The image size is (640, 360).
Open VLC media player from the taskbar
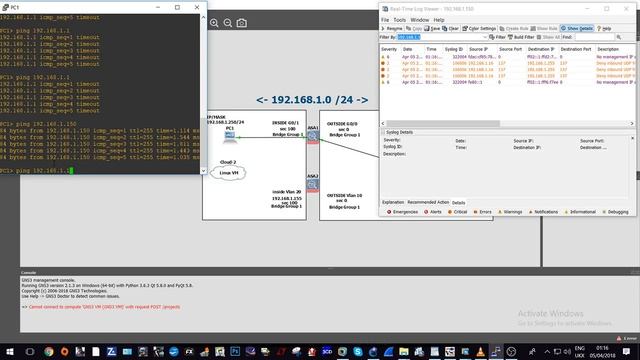tap(480, 351)
